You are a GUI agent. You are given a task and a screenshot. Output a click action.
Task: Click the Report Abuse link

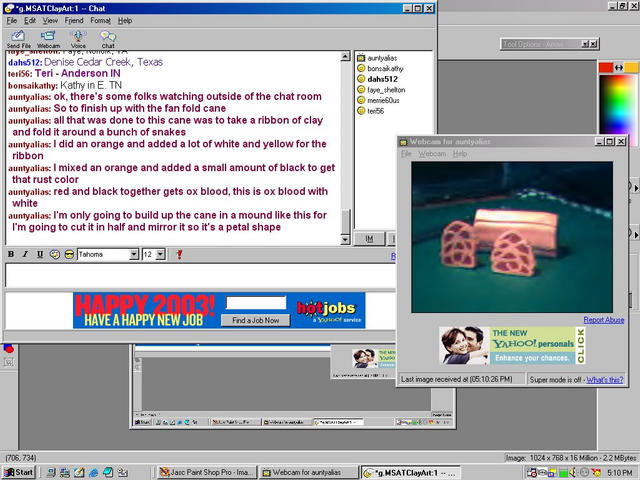point(604,320)
